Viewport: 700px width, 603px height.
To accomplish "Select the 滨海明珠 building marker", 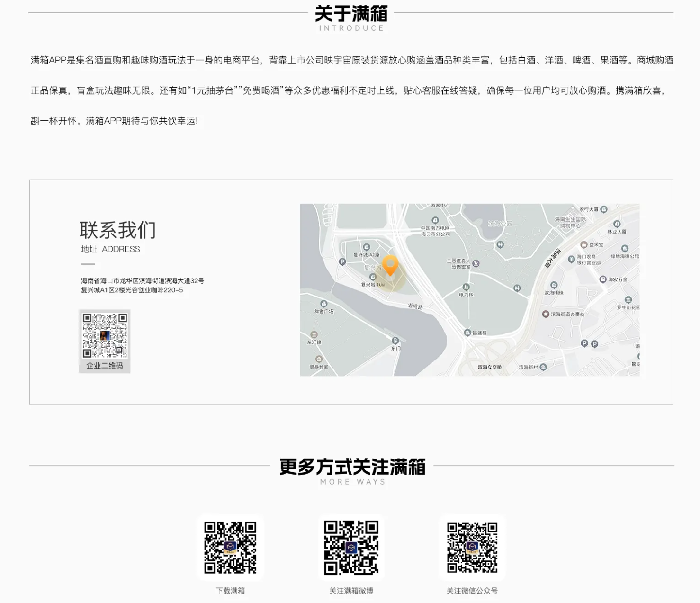I will coord(554,285).
